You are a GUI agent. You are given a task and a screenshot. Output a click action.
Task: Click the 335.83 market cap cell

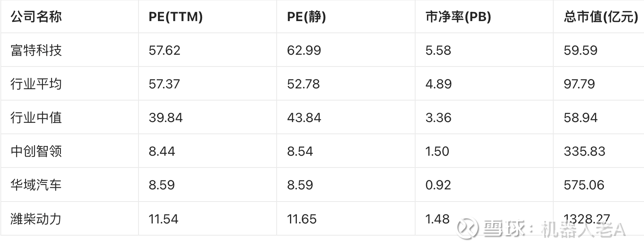click(584, 151)
